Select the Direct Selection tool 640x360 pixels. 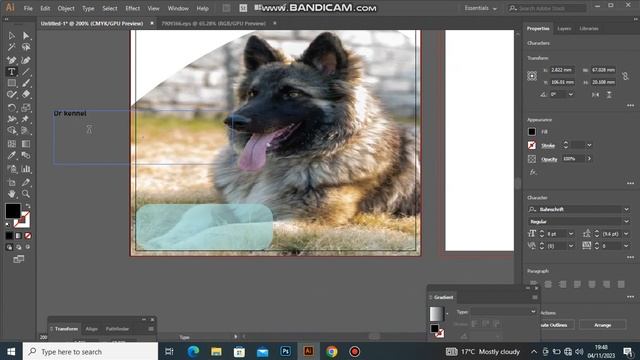[26, 36]
